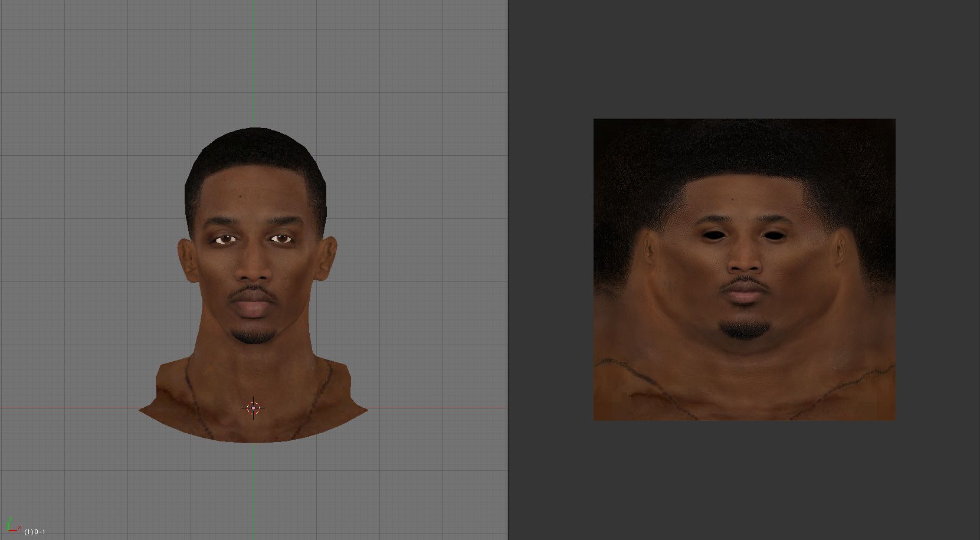Click the red horizontal axis line left of the model
The width and height of the screenshot is (980, 540).
click(71, 408)
